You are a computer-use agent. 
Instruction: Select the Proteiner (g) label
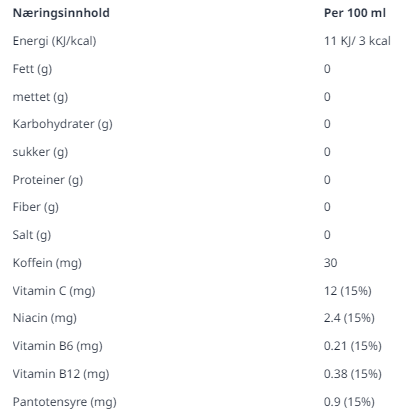[48, 180]
